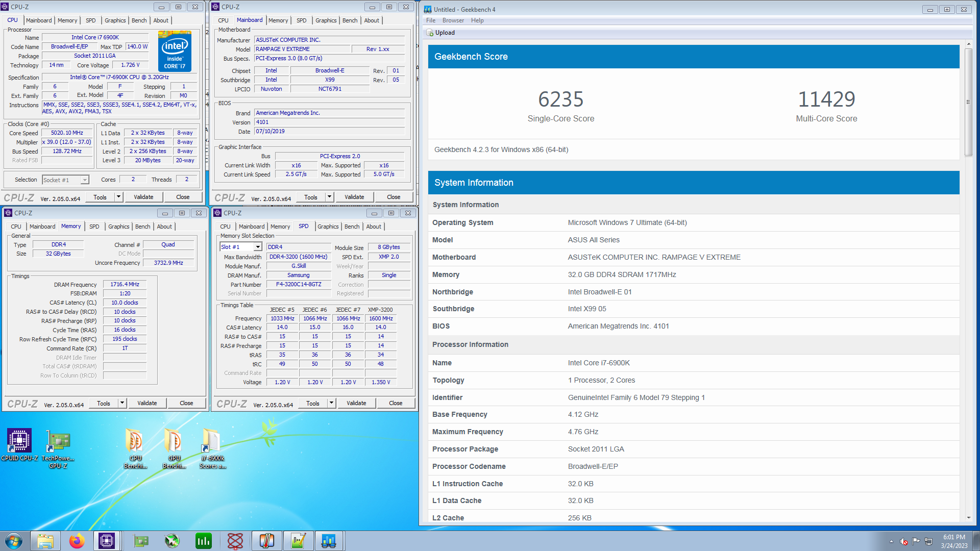Click Close in the SPD tab window
Screen dimensions: 980x551
click(396, 403)
